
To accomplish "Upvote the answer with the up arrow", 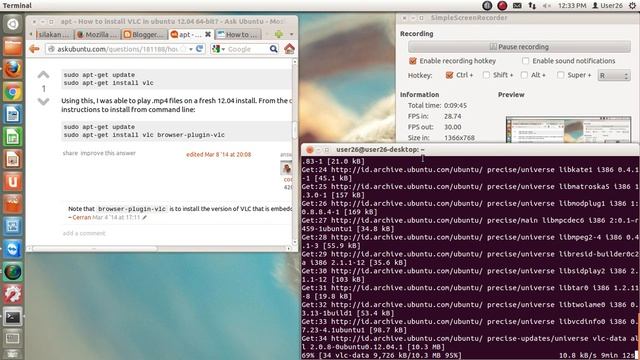I will 43,75.
